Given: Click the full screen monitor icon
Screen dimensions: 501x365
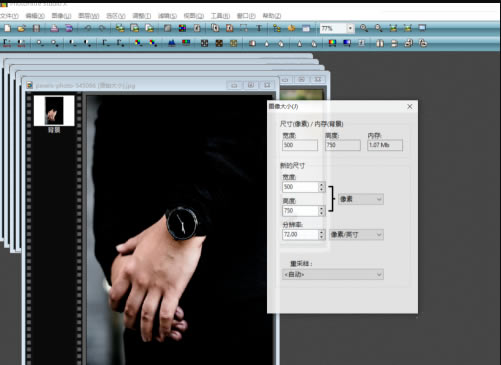Looking at the screenshot, I should [422, 28].
